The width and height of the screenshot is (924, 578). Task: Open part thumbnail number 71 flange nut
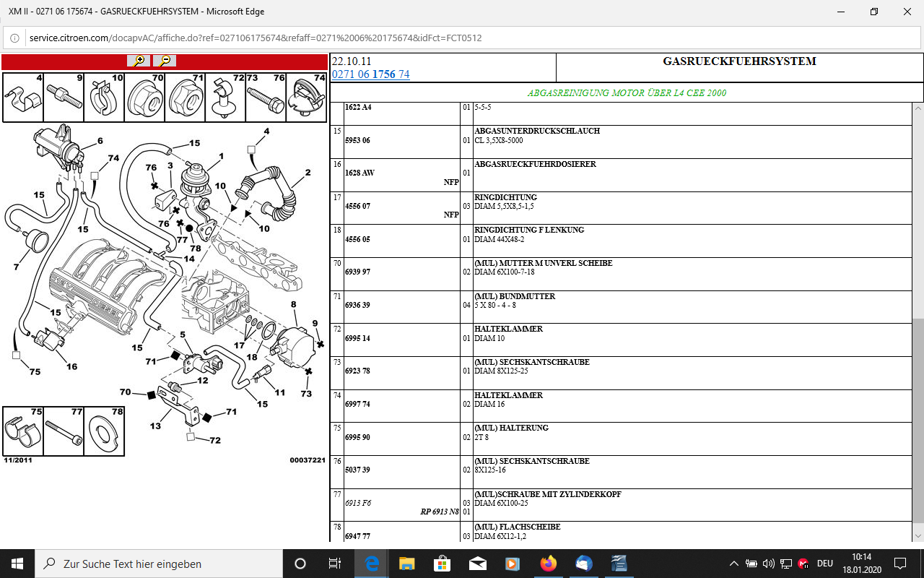[185, 97]
